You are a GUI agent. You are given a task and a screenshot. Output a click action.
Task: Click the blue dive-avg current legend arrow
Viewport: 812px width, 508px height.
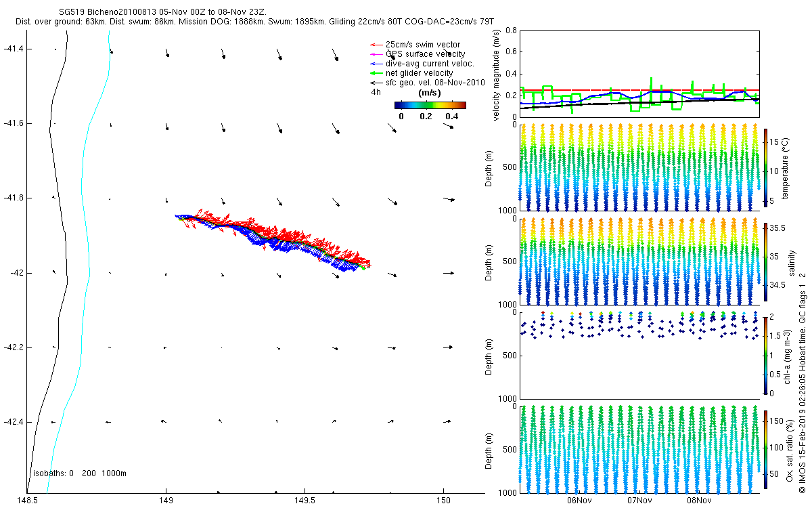376,64
